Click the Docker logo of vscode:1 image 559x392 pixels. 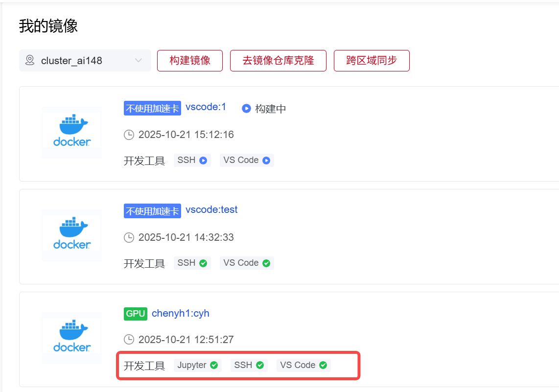[71, 132]
